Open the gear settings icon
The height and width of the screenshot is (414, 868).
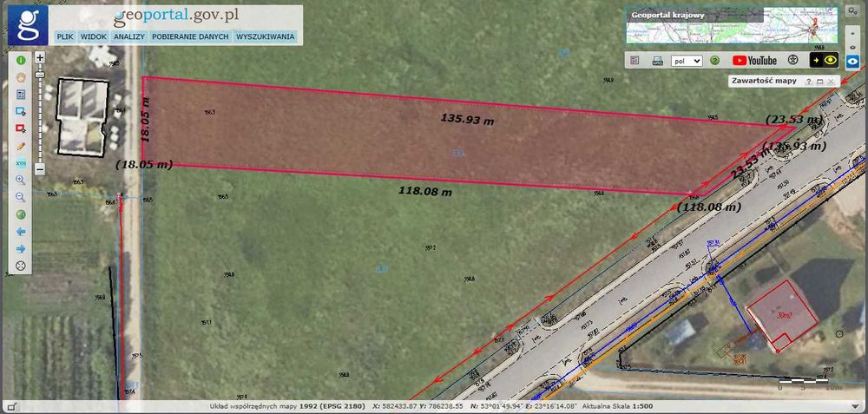852,11
